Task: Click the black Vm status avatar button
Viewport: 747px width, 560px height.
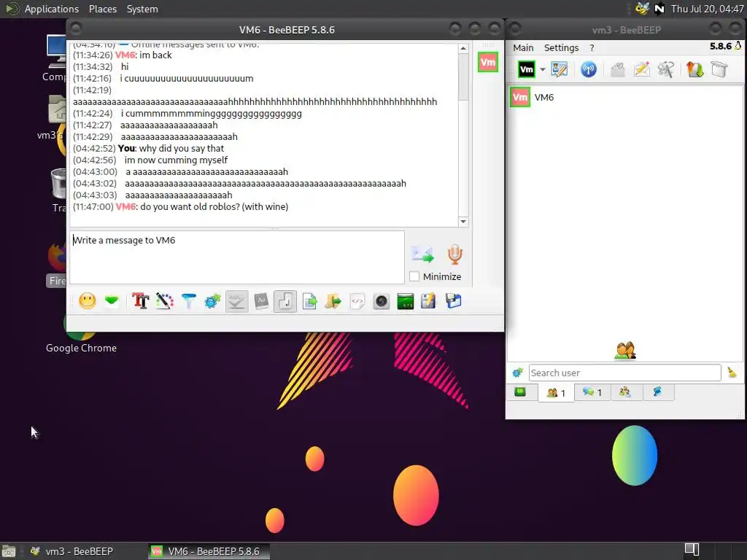Action: coord(527,69)
